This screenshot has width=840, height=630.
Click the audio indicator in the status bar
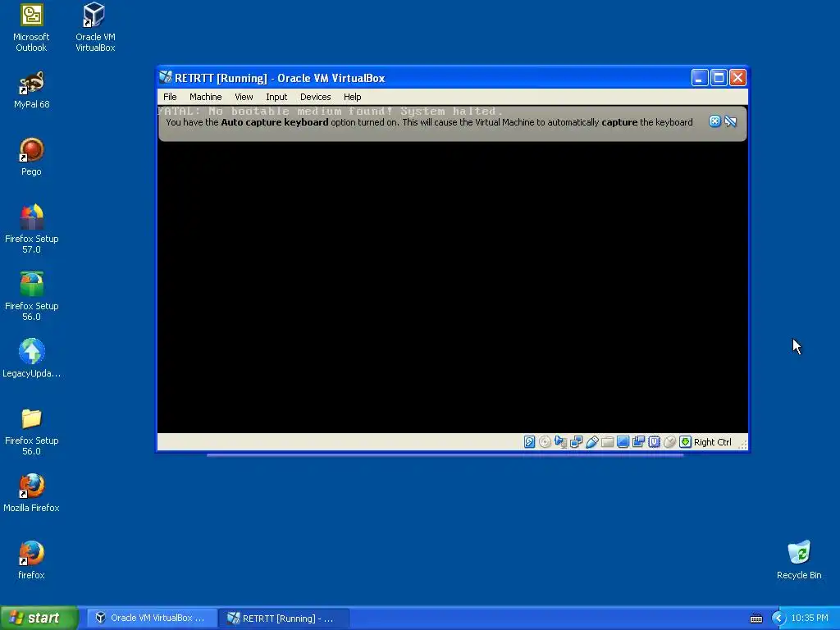(560, 442)
